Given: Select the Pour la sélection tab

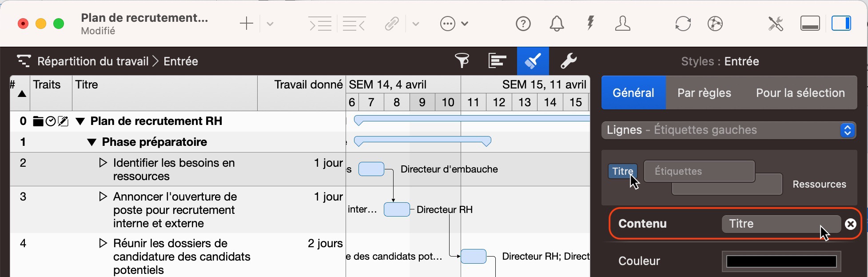Looking at the screenshot, I should tap(800, 93).
